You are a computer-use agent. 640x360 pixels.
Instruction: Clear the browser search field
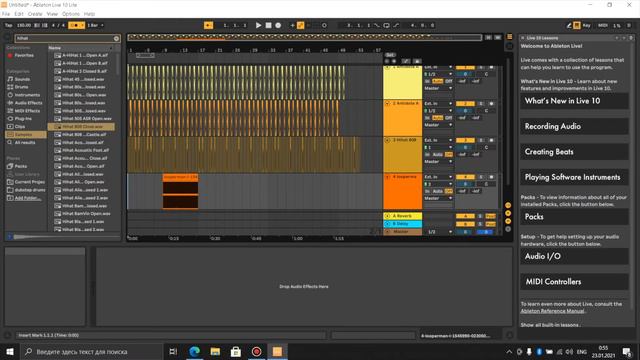pyautogui.click(x=116, y=38)
